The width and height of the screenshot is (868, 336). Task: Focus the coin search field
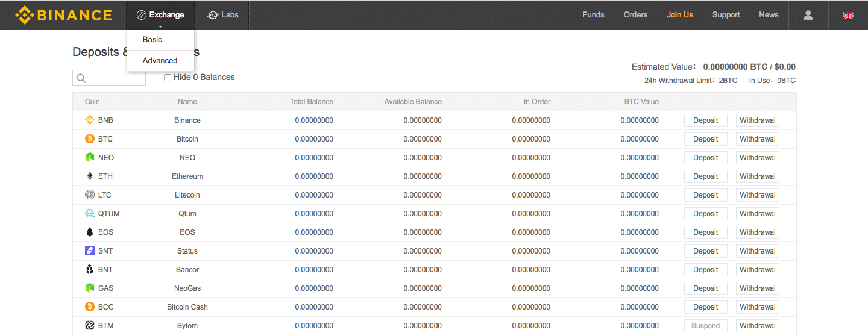[109, 78]
